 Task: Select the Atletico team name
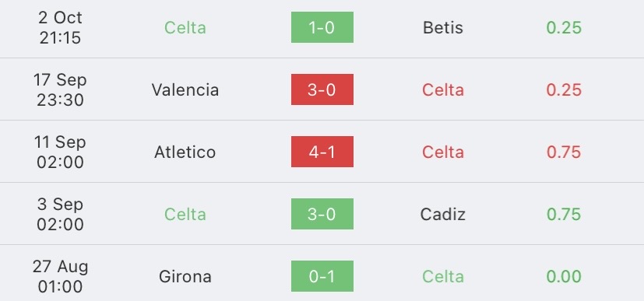[x=185, y=152]
